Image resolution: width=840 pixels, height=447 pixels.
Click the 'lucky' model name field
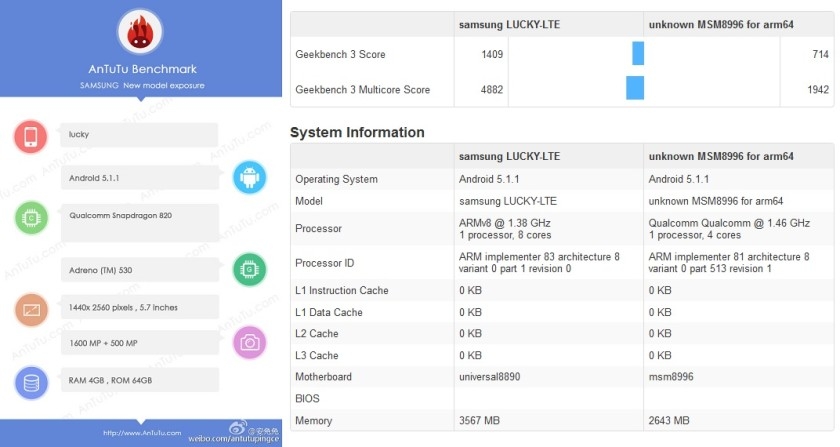pyautogui.click(x=139, y=135)
